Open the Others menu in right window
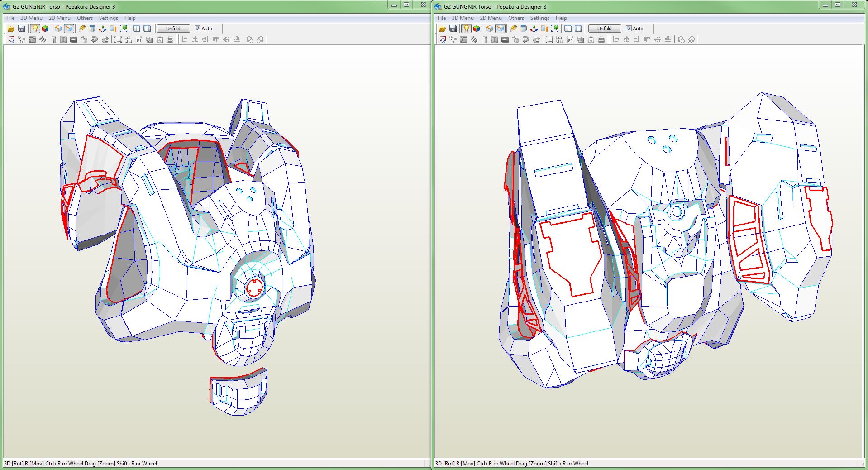The image size is (868, 470). pyautogui.click(x=516, y=18)
